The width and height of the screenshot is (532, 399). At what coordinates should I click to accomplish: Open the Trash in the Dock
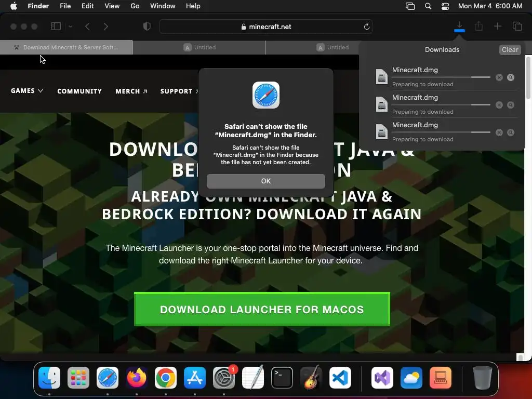click(x=482, y=378)
